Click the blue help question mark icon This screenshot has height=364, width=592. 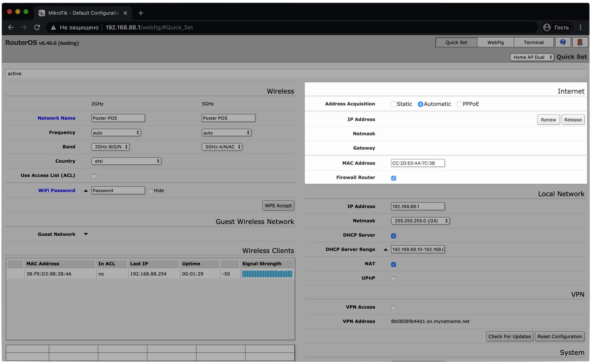(563, 42)
